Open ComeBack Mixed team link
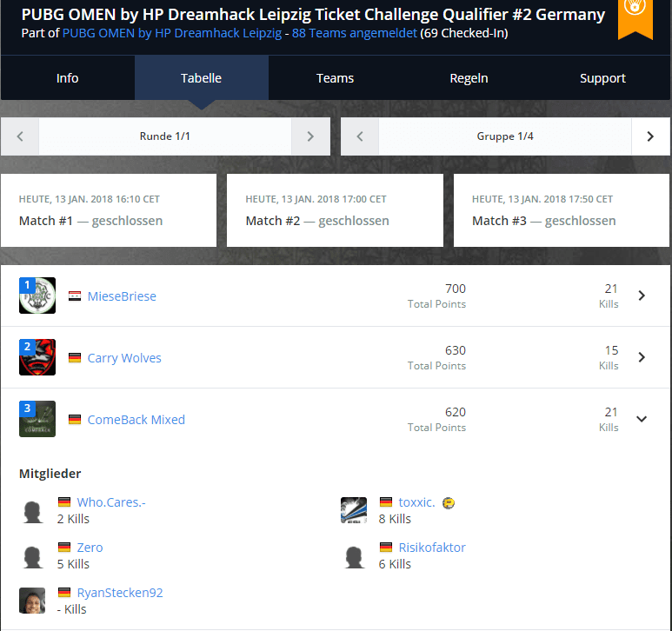The width and height of the screenshot is (672, 631). [136, 420]
